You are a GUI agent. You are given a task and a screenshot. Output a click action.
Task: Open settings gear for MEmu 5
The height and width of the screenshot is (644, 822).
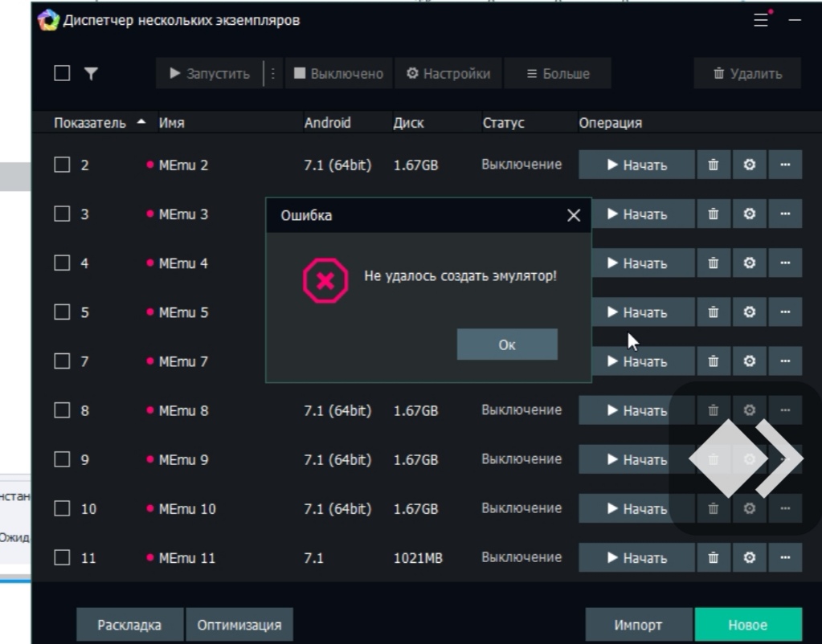click(749, 312)
